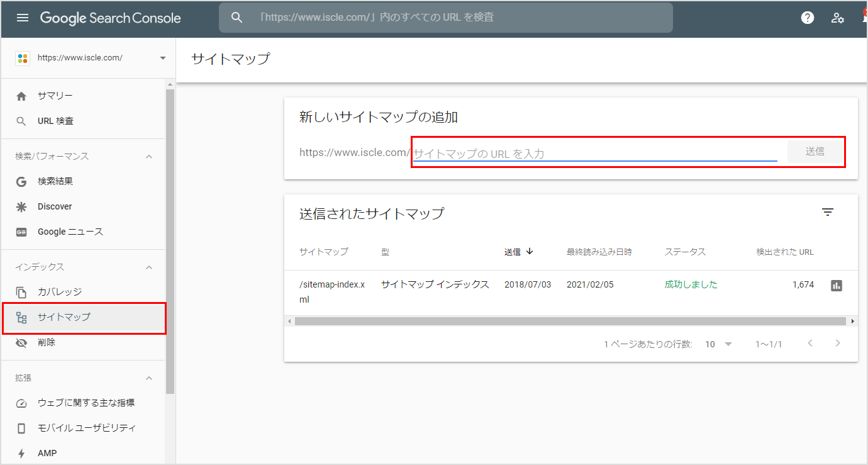
Task: Click the 2021/02/05 last read date
Action: click(590, 284)
